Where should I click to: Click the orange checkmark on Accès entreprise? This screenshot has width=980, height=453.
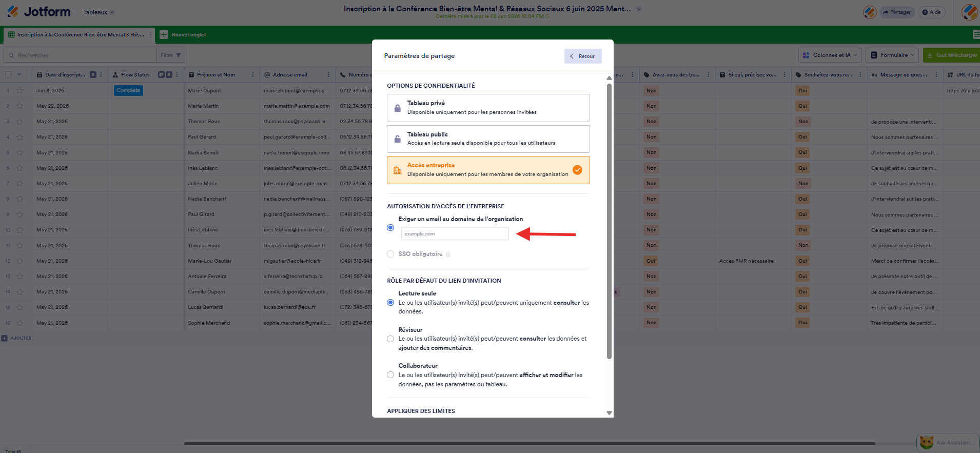click(577, 170)
